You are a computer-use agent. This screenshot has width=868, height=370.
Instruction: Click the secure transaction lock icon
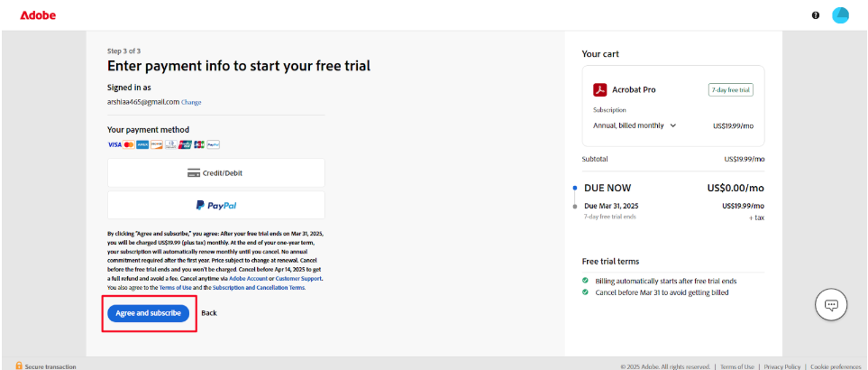19,366
